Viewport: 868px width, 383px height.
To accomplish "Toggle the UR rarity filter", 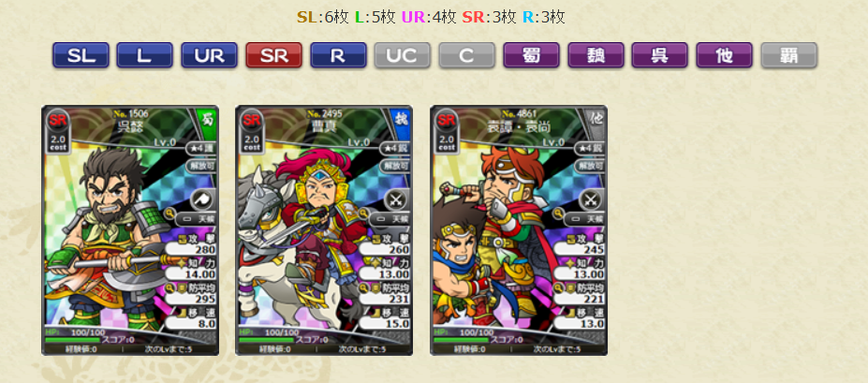I will pyautogui.click(x=209, y=55).
